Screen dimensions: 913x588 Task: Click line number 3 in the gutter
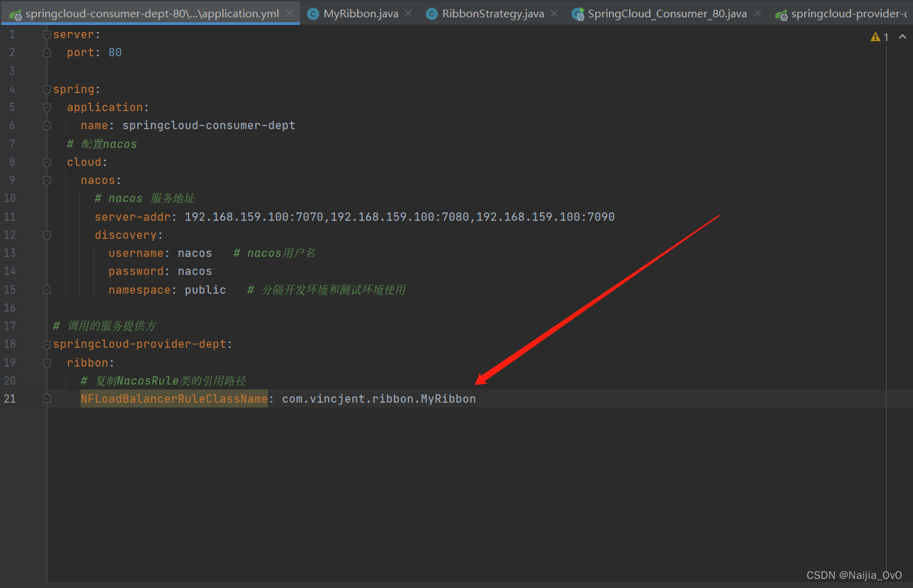12,71
